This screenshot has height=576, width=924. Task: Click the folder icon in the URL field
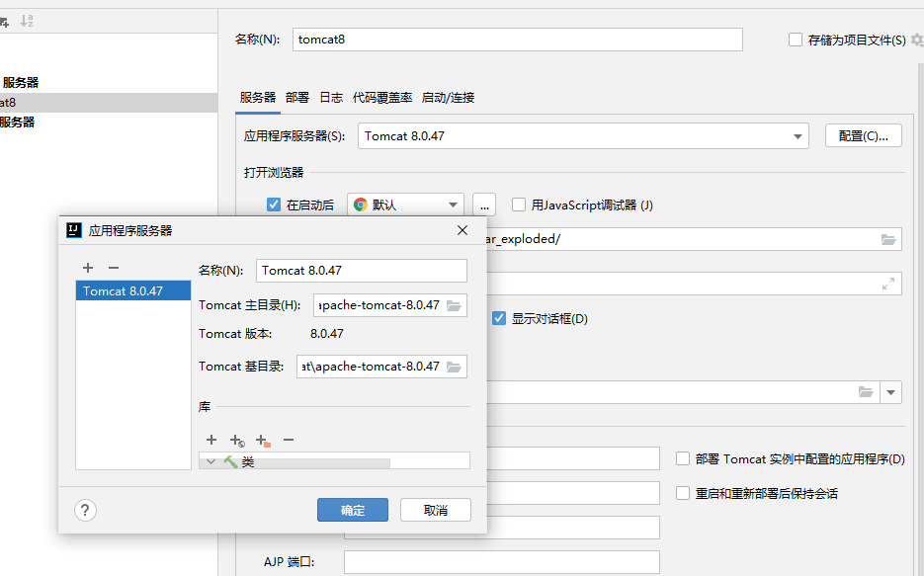tap(888, 239)
